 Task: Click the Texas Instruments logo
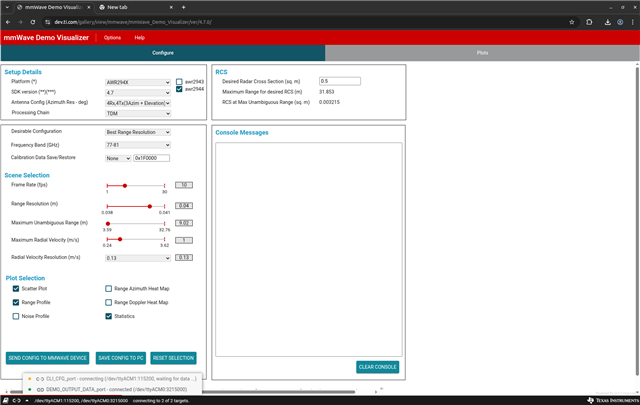coord(613,401)
